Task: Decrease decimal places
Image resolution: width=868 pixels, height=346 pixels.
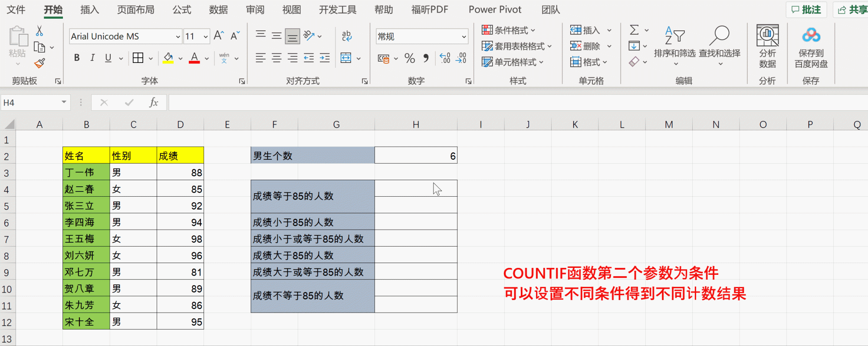Action: coord(461,58)
